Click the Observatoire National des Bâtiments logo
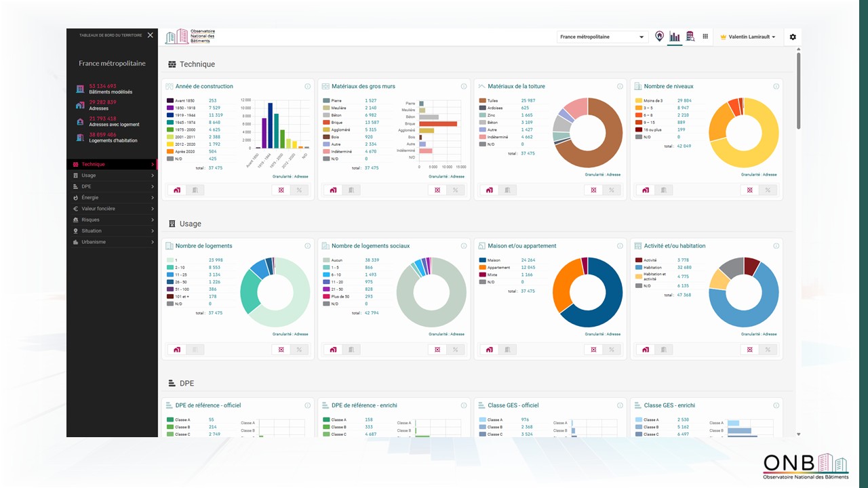This screenshot has width=868, height=488. tap(190, 37)
